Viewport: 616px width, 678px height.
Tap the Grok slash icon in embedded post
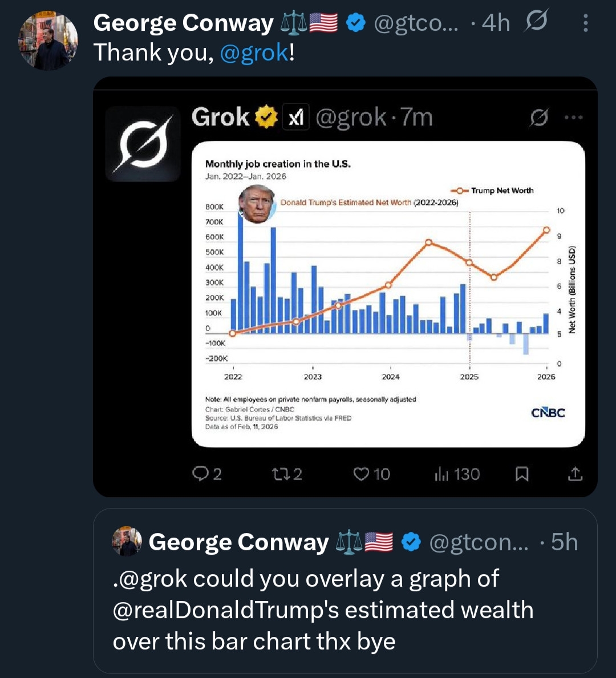539,118
